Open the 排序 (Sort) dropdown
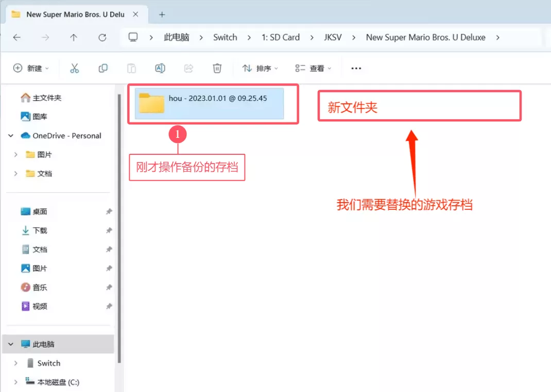 point(260,68)
